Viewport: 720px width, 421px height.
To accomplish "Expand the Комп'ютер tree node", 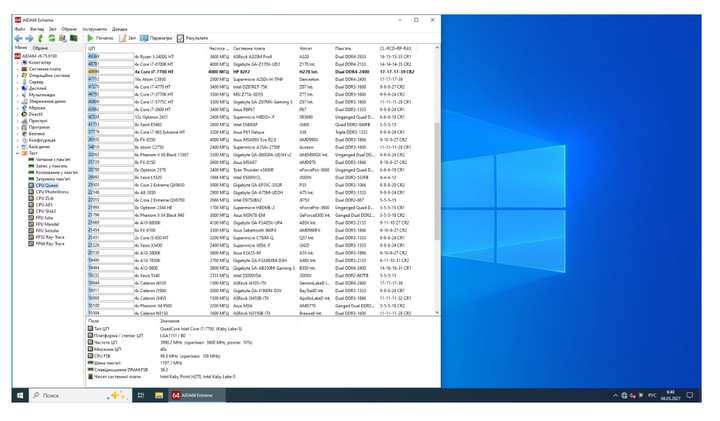I will coord(17,62).
